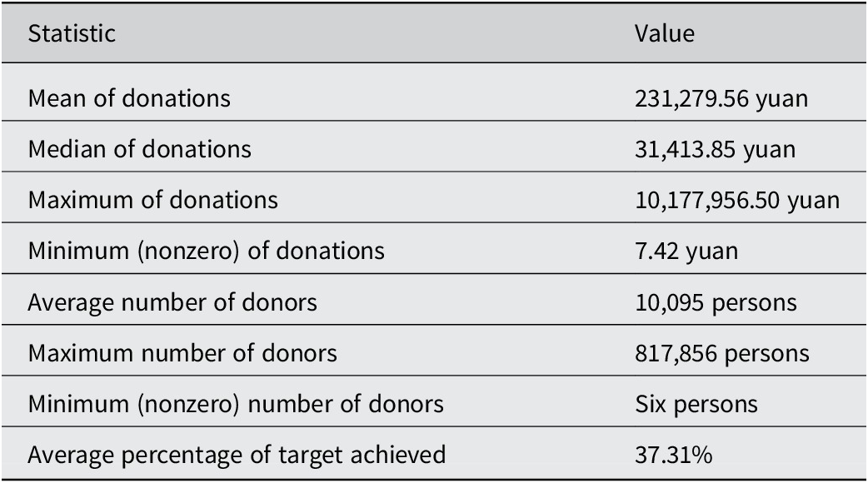Select Average number of donors label

[172, 303]
